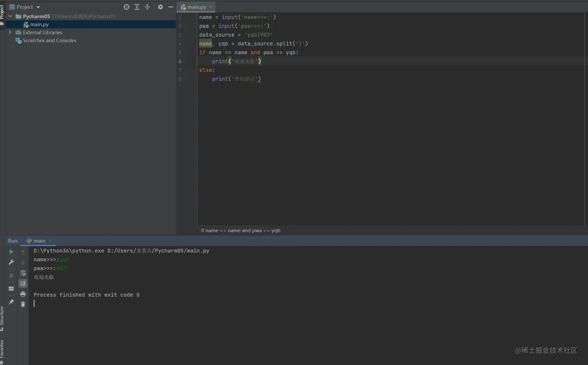Collapse the Pycharm05 project folder
The image size is (588, 365).
tap(10, 16)
